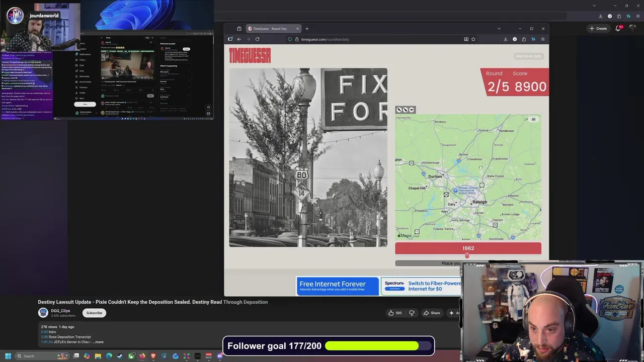Click the Place your pin button
This screenshot has width=644, height=362.
click(428, 263)
